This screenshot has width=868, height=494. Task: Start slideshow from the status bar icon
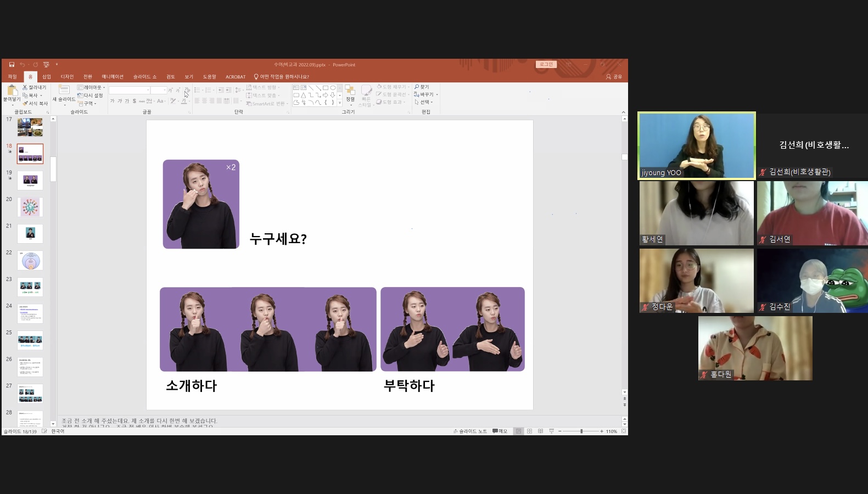click(x=551, y=431)
